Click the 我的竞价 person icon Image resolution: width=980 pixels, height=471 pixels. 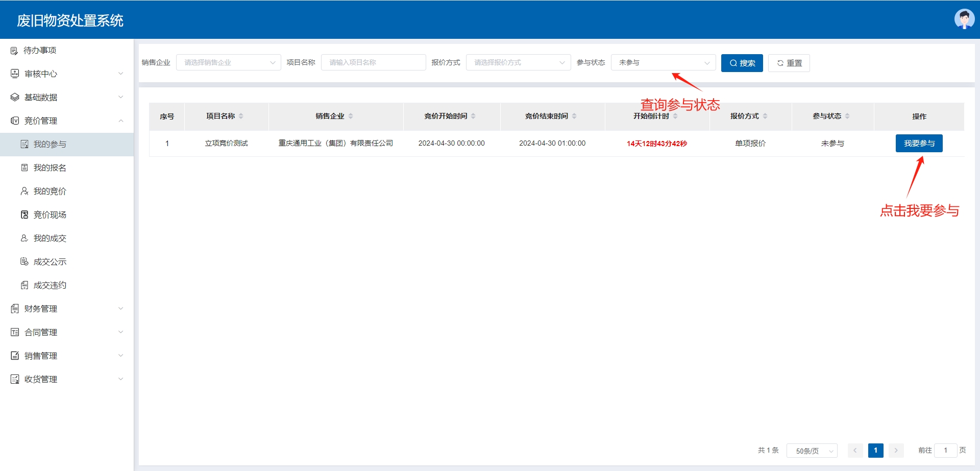24,191
